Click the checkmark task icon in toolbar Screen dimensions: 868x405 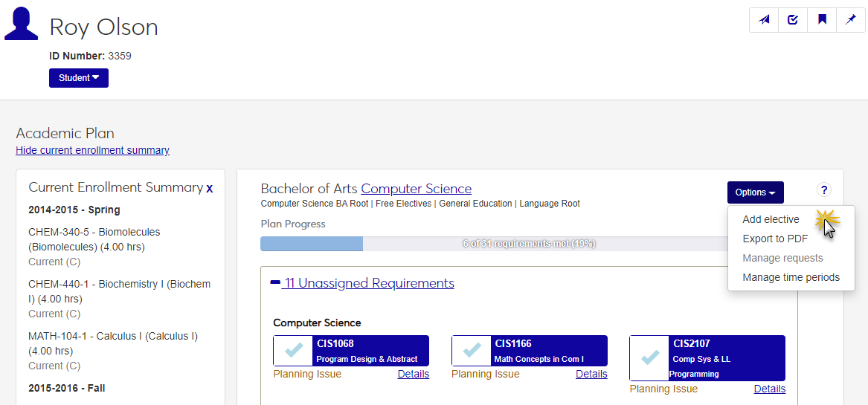793,20
